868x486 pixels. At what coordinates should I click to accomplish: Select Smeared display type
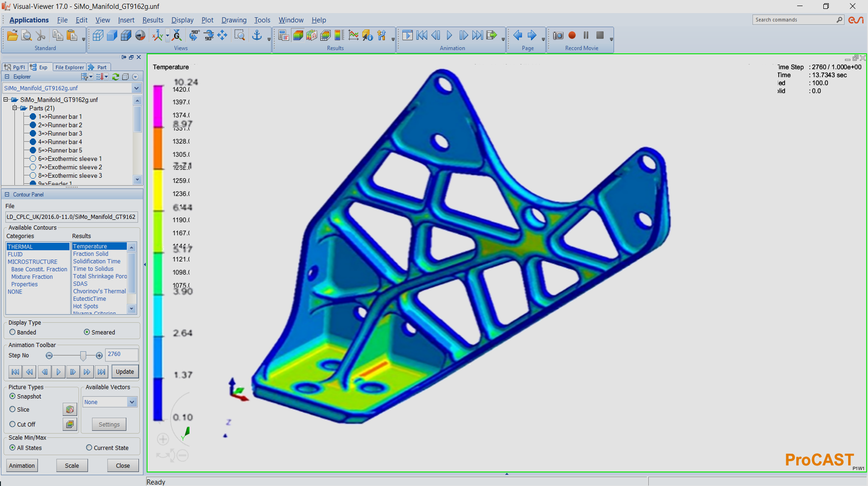point(87,332)
